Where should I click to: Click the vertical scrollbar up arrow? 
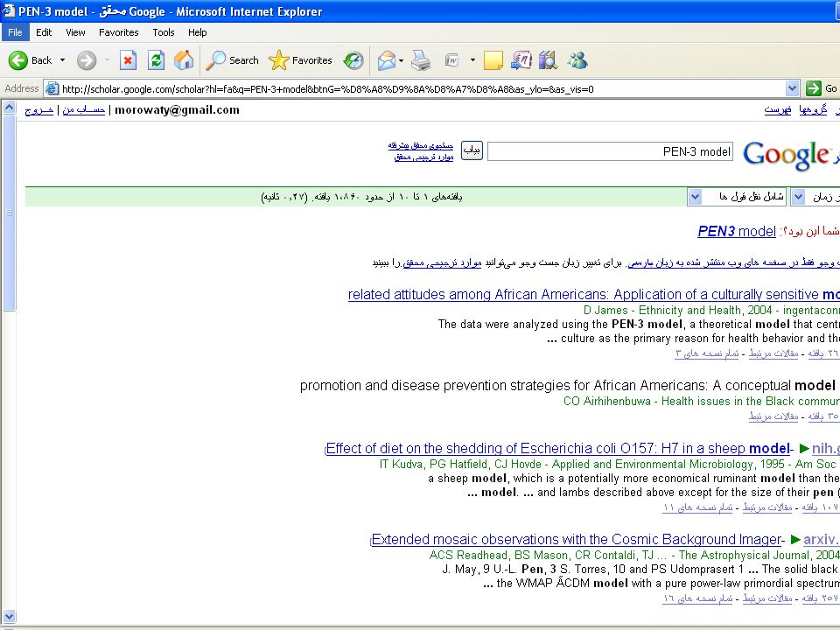[x=9, y=108]
